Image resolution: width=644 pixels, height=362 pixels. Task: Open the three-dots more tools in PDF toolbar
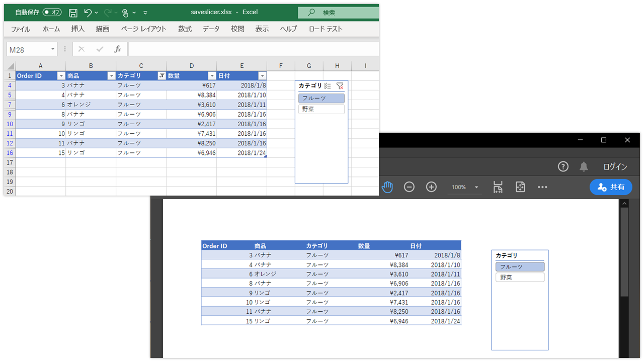pos(542,187)
